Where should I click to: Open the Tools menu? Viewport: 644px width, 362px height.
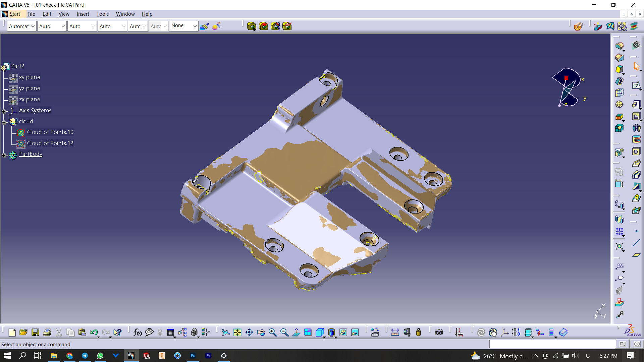pos(102,14)
